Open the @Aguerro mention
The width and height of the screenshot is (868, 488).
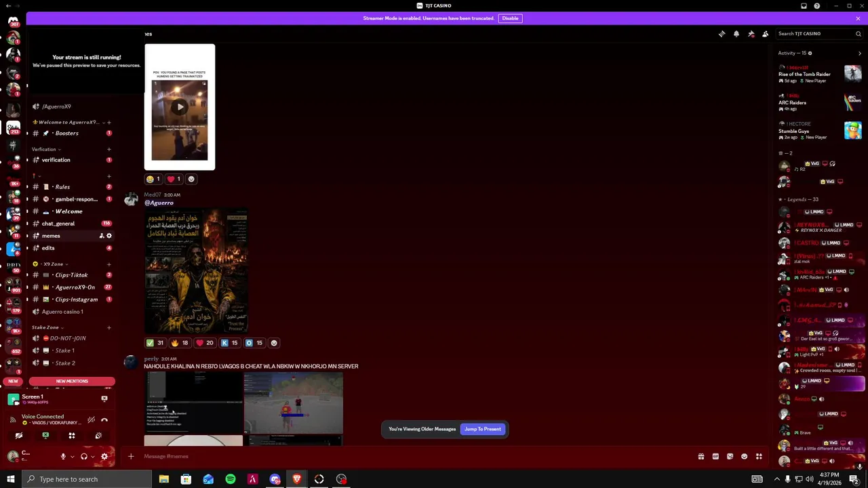point(159,203)
